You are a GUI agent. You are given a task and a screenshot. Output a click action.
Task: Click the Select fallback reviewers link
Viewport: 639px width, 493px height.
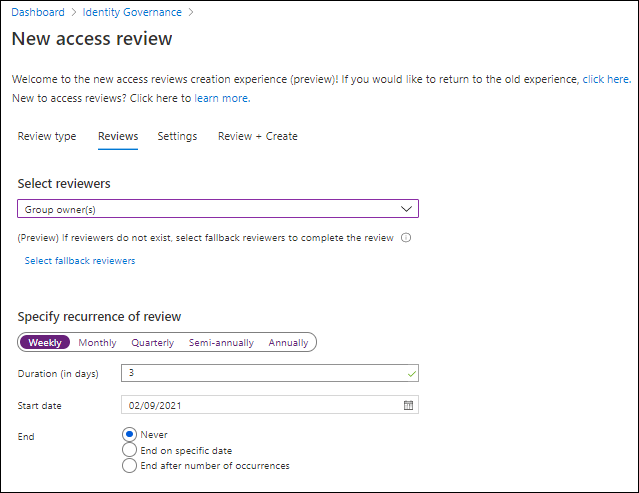[80, 261]
